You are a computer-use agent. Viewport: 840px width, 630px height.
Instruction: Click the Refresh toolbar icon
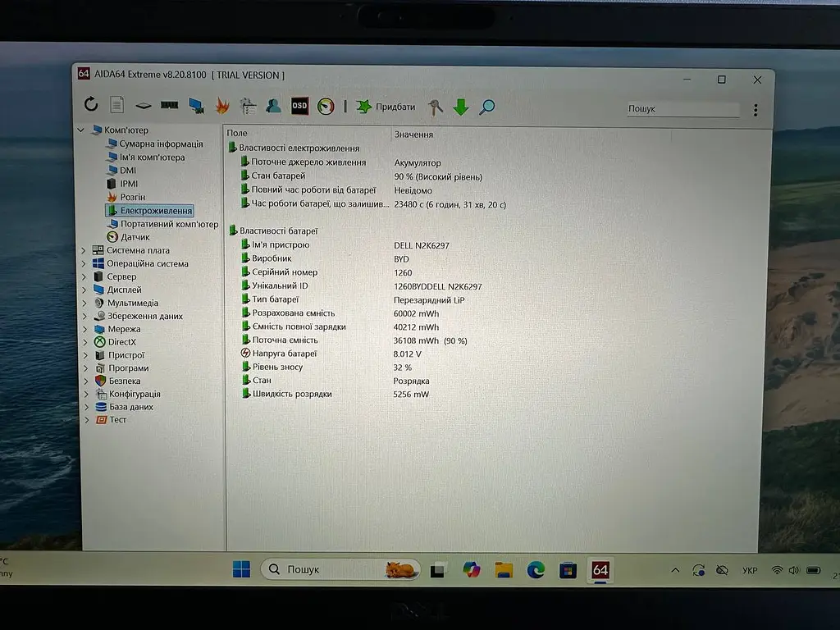click(x=91, y=104)
